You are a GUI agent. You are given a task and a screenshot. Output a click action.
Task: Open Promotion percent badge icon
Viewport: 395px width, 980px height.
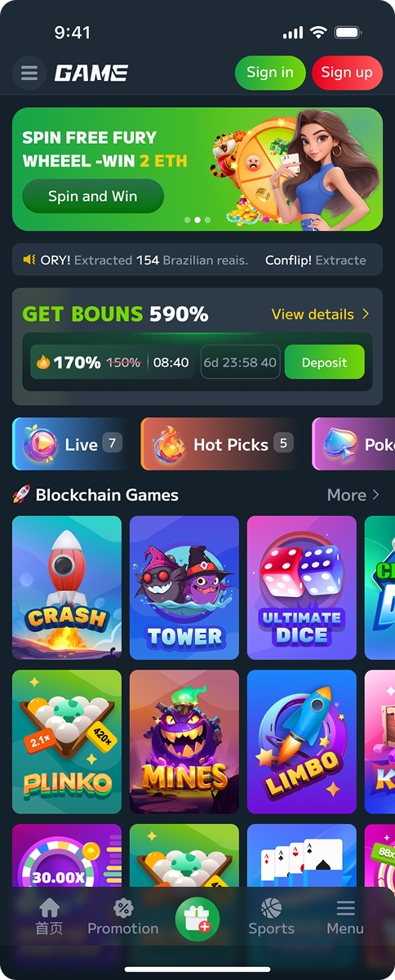pos(123,907)
